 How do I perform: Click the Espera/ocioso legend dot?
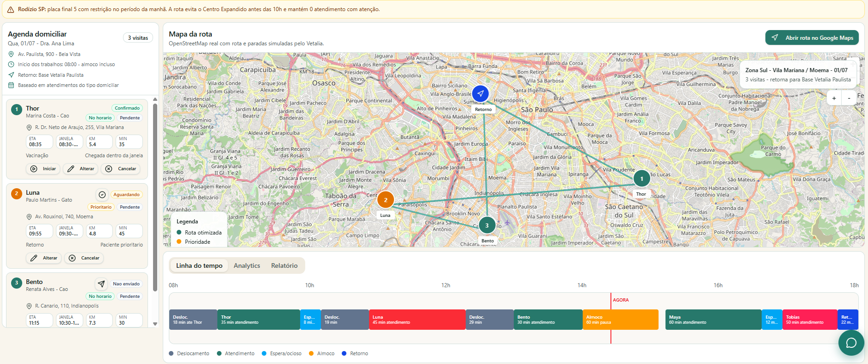click(x=264, y=353)
